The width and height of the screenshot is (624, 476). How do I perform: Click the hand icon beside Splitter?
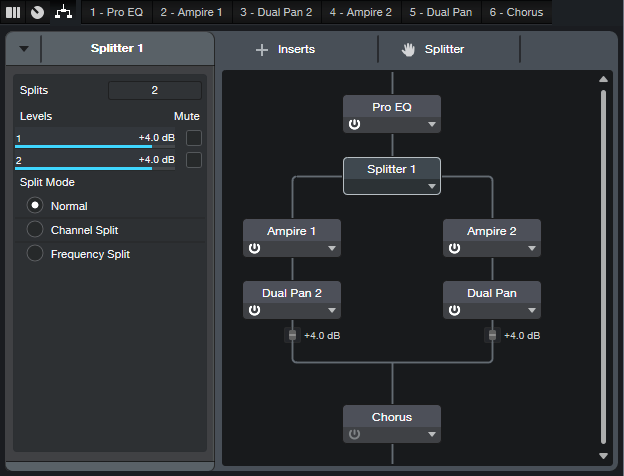408,50
